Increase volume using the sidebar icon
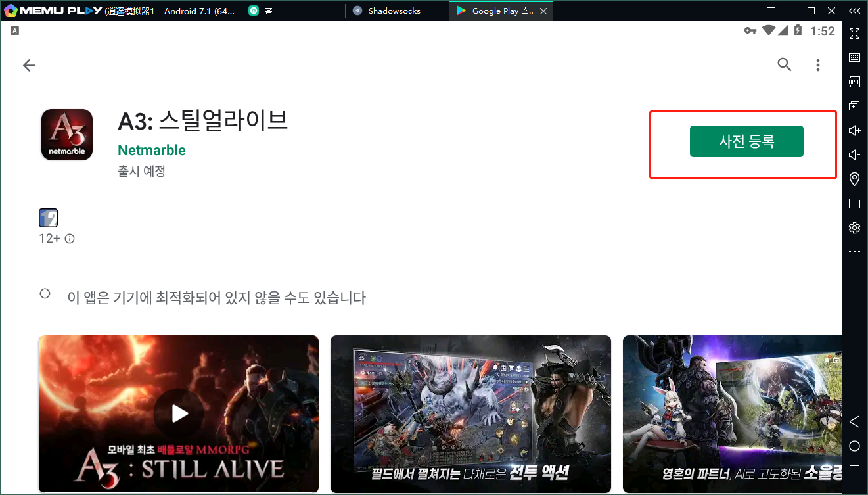Screen dimensions: 868x495 click(854, 130)
